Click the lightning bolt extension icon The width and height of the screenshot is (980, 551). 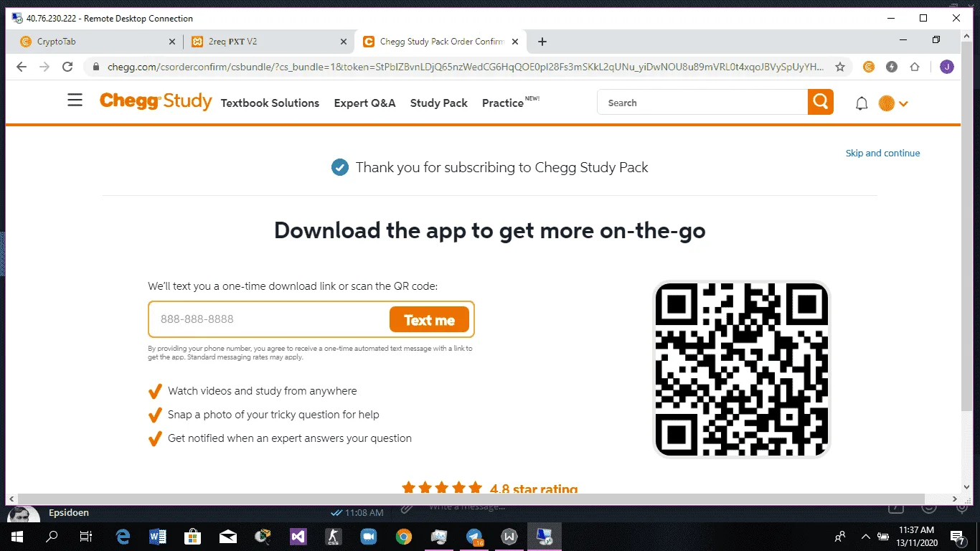(892, 67)
